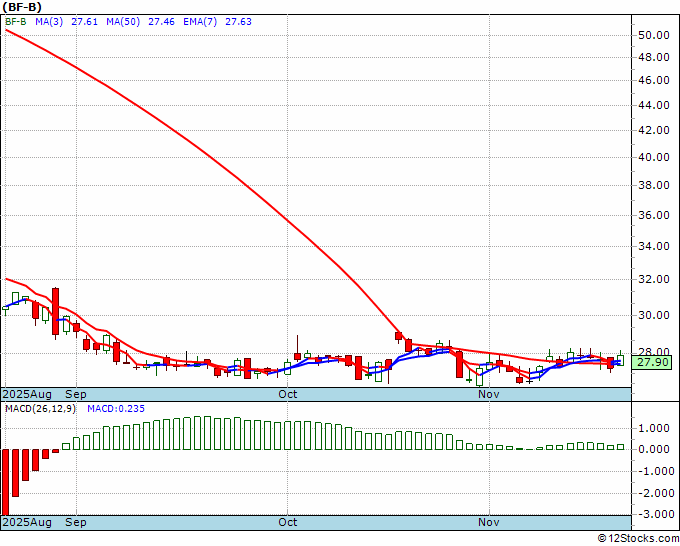Click Sep on the MACD panel axis
This screenshot has height=546, width=680.
click(x=76, y=522)
